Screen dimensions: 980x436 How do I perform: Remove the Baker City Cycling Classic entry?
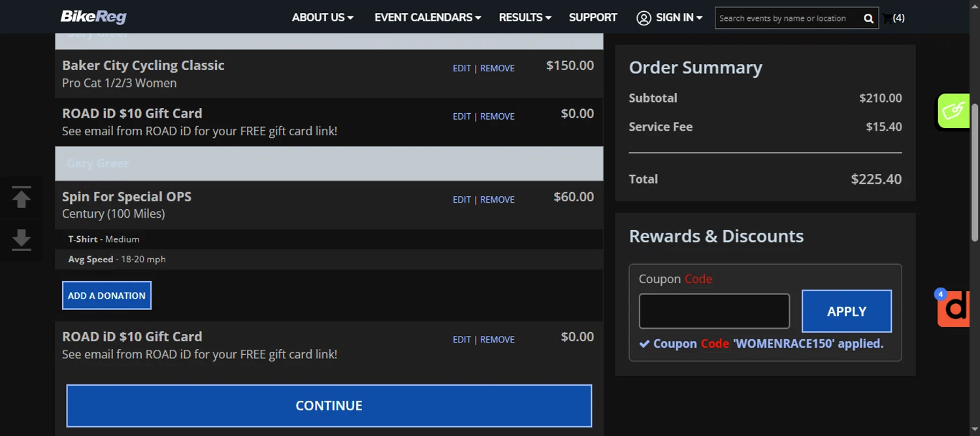pos(497,68)
